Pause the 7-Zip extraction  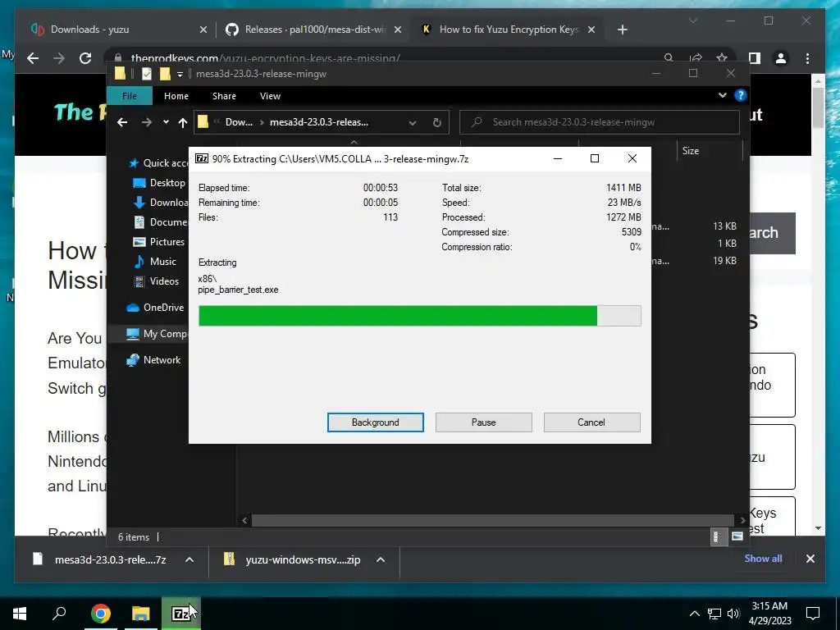(x=483, y=422)
